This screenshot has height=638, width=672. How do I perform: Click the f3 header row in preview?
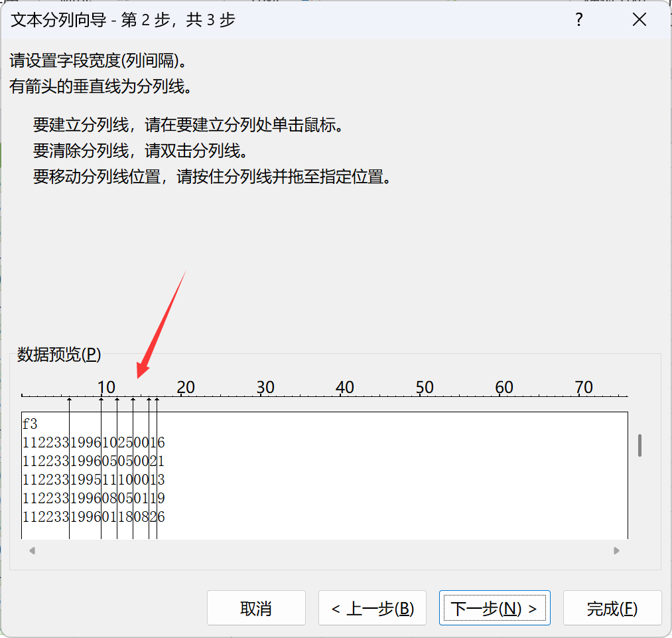[x=31, y=424]
